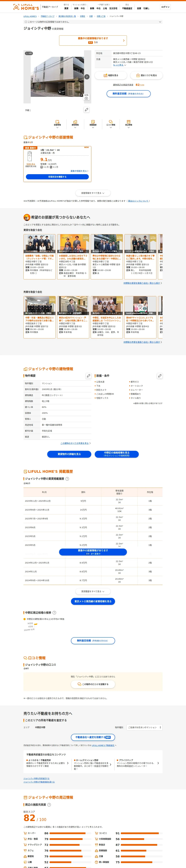This screenshot has width=186, height=868.
Task: Open 募集中の部屋情報があります banner at top
Action: coord(93,41)
